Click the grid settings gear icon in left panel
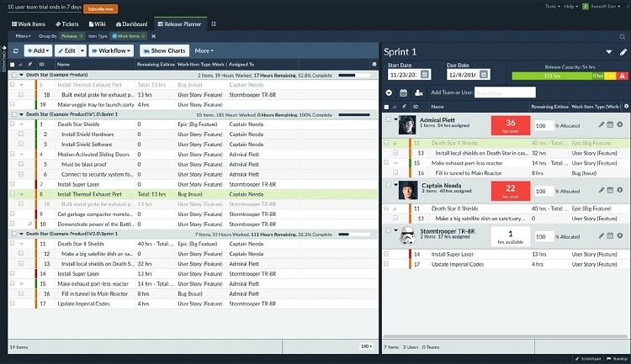The image size is (631, 364). point(374,65)
